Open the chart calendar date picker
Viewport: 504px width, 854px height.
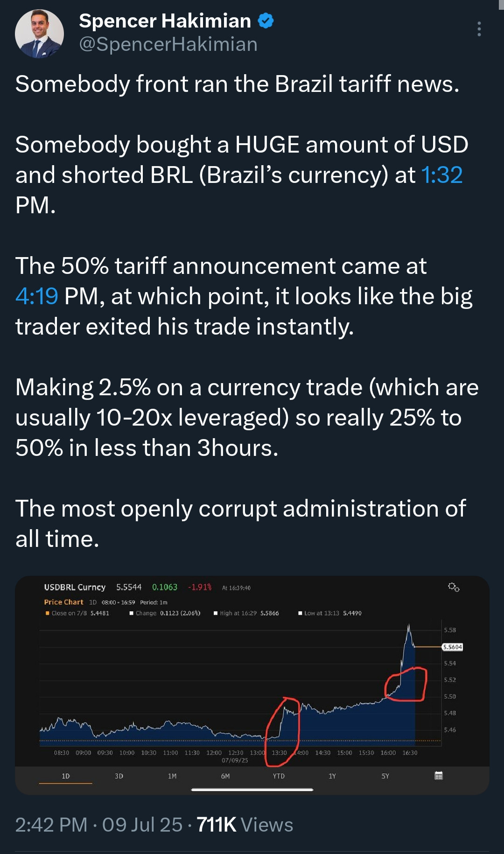pos(439,776)
